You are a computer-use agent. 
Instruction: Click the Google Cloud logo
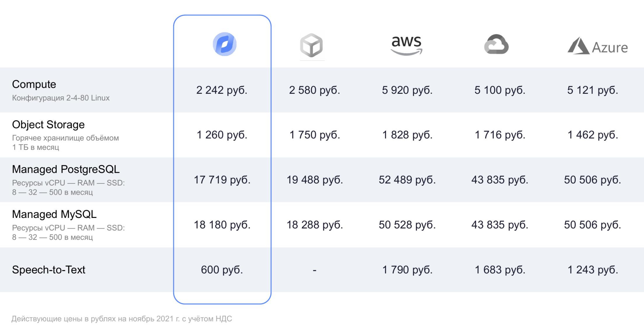pyautogui.click(x=496, y=44)
